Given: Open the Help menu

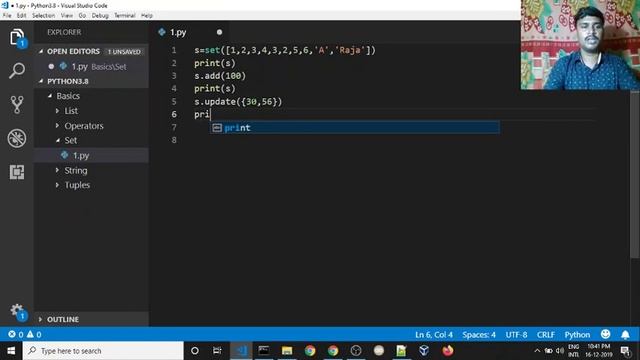Looking at the screenshot, I should click(147, 16).
